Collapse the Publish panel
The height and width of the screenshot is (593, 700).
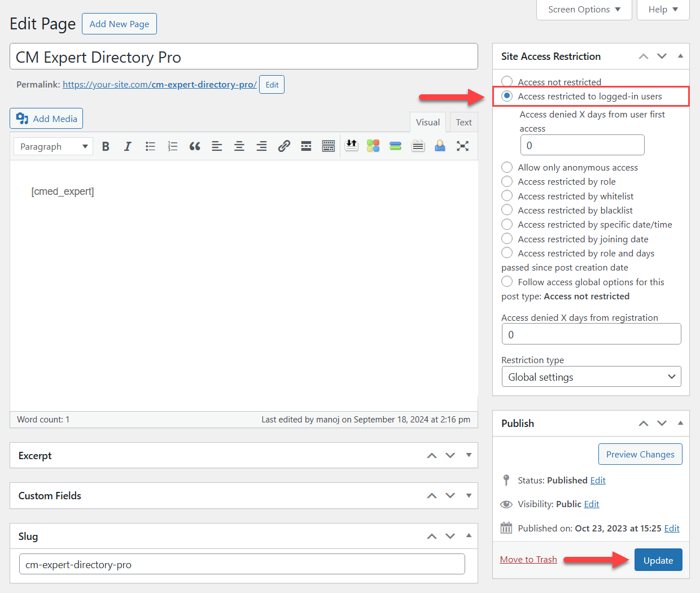pos(680,424)
